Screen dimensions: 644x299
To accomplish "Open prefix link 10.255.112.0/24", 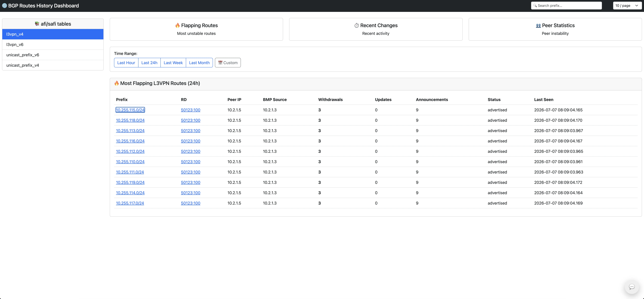I will [x=130, y=151].
